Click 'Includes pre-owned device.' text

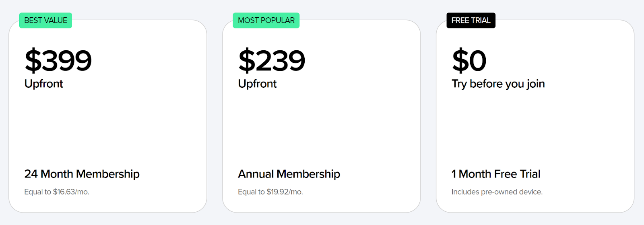tap(497, 192)
